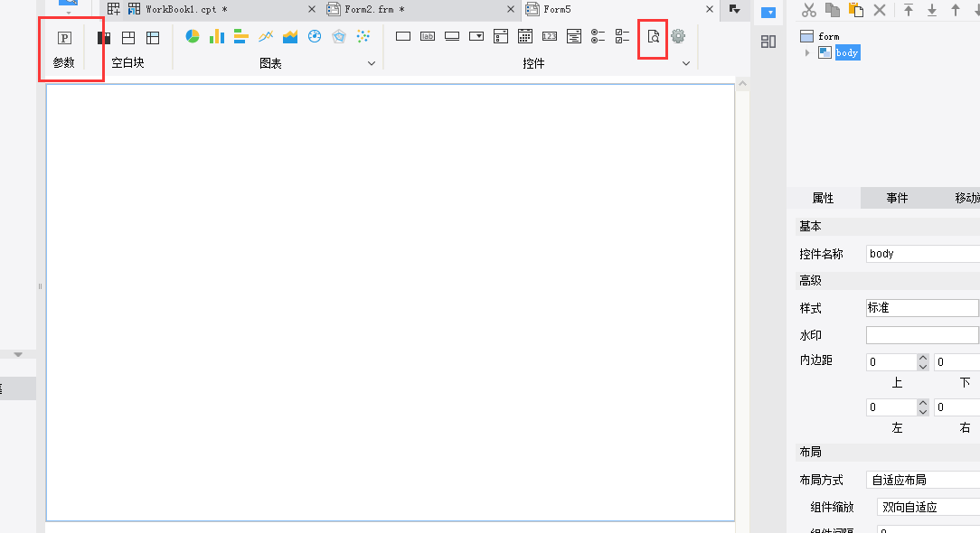Insert a pie chart from toolbar

coord(193,37)
